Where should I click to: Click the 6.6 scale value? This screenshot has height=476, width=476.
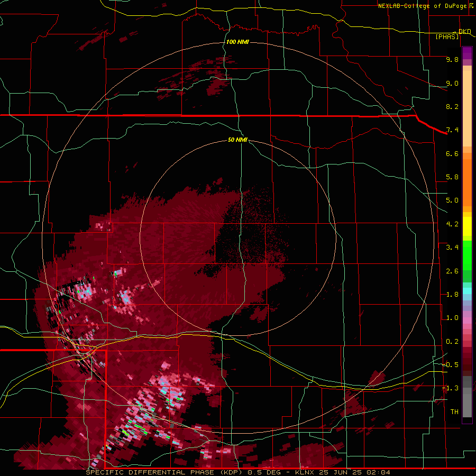[x=452, y=153]
